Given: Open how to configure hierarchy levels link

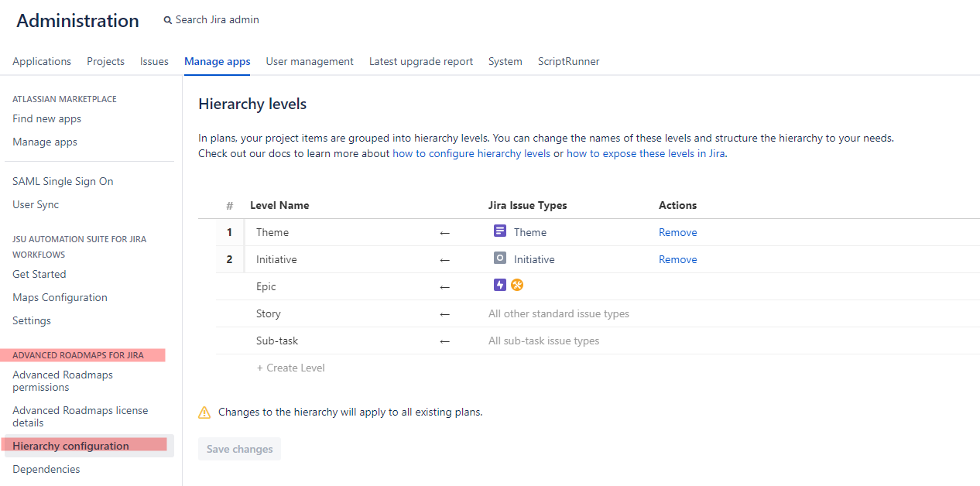Looking at the screenshot, I should (x=471, y=153).
